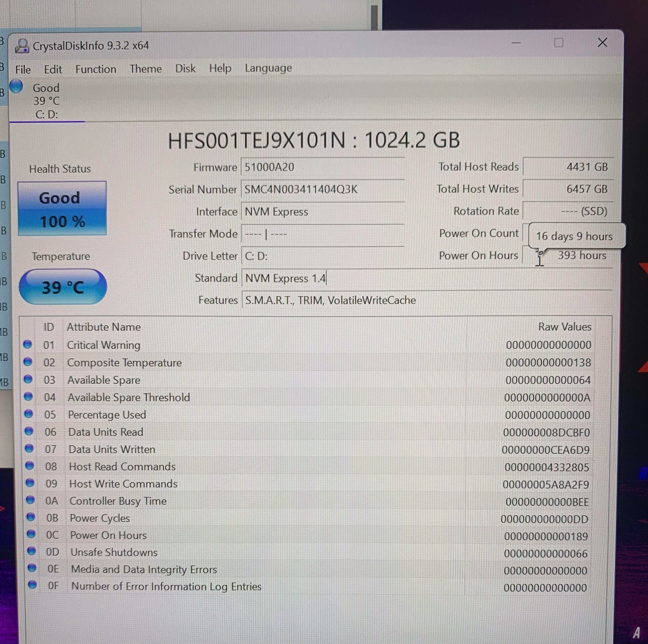Screen dimensions: 648x644
Task: Click the status orb for Host Read Commands
Action: click(x=30, y=466)
